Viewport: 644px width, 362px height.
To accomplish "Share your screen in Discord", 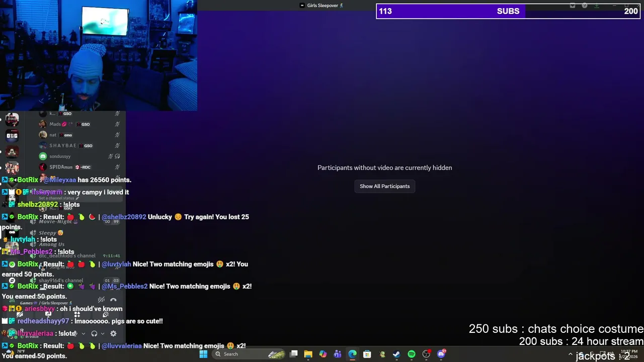I will (48, 315).
